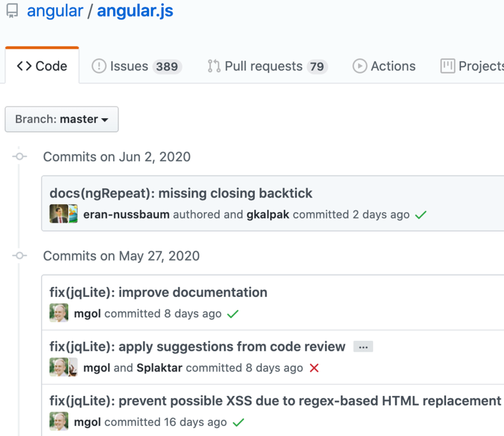Expand the Branch: master dropdown
Screen dimensions: 504x436
62,120
